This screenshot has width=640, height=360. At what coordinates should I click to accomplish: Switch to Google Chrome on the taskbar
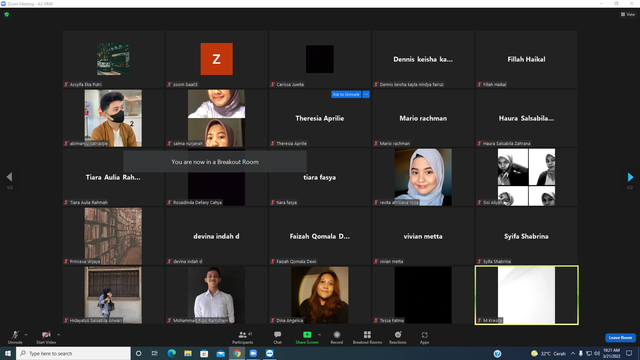[x=237, y=353]
